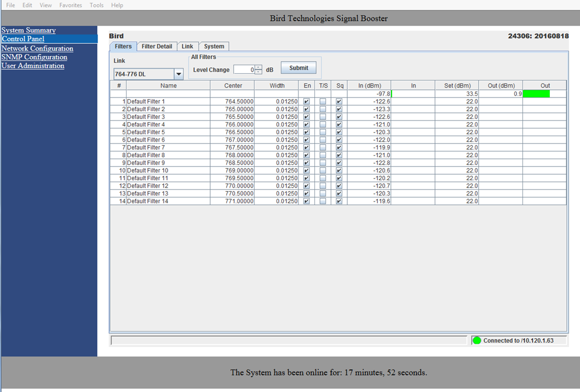The height and width of the screenshot is (392, 580).
Task: Enable T/S for Default Filter 11
Action: pyautogui.click(x=323, y=178)
